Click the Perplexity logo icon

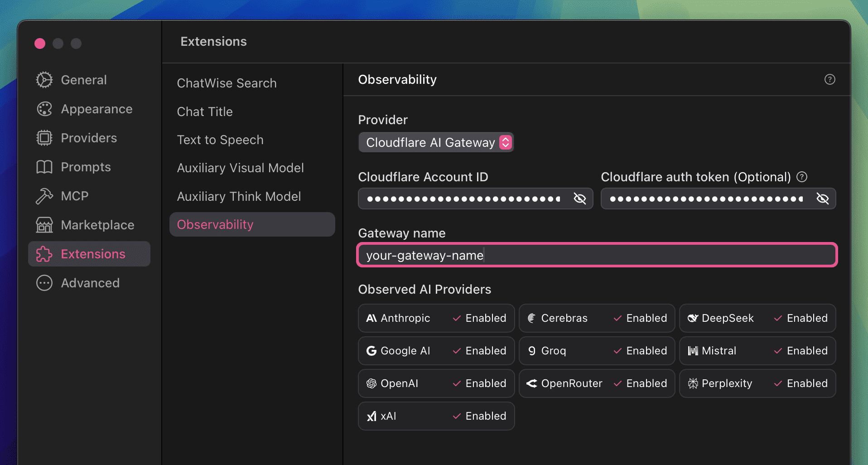693,383
